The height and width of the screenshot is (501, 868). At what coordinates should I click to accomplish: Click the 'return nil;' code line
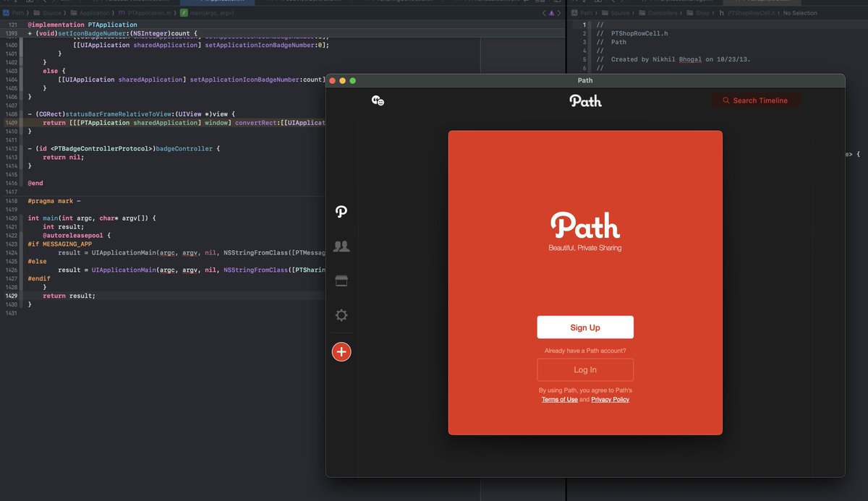(63, 158)
